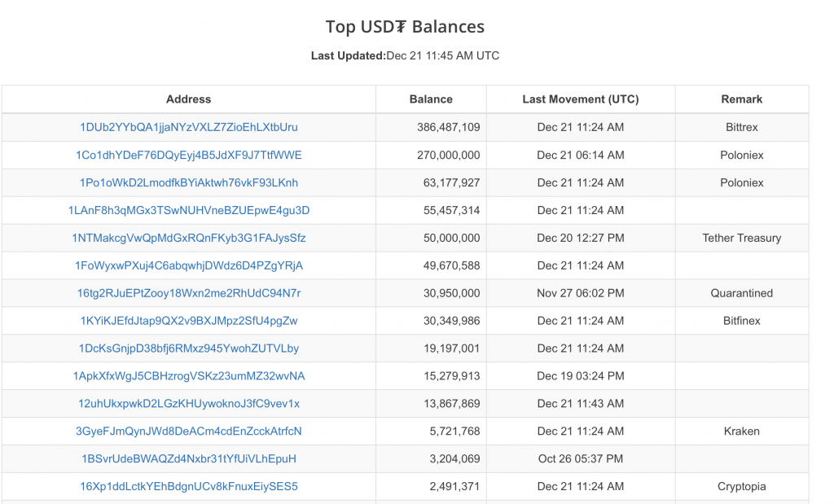834x504 pixels.
Task: Click the Balance column header
Action: (x=431, y=99)
